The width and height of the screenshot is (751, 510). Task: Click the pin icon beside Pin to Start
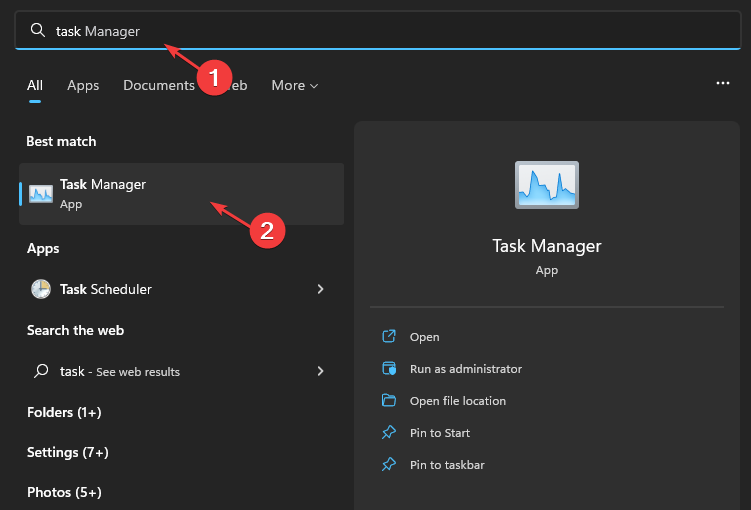point(389,432)
